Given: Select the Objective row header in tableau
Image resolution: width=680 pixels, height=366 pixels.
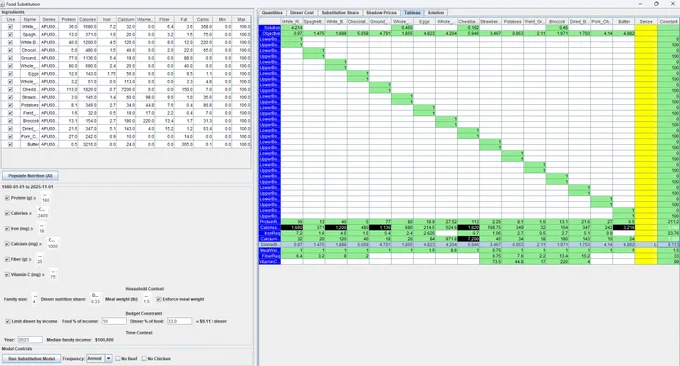Looking at the screenshot, I should point(270,33).
